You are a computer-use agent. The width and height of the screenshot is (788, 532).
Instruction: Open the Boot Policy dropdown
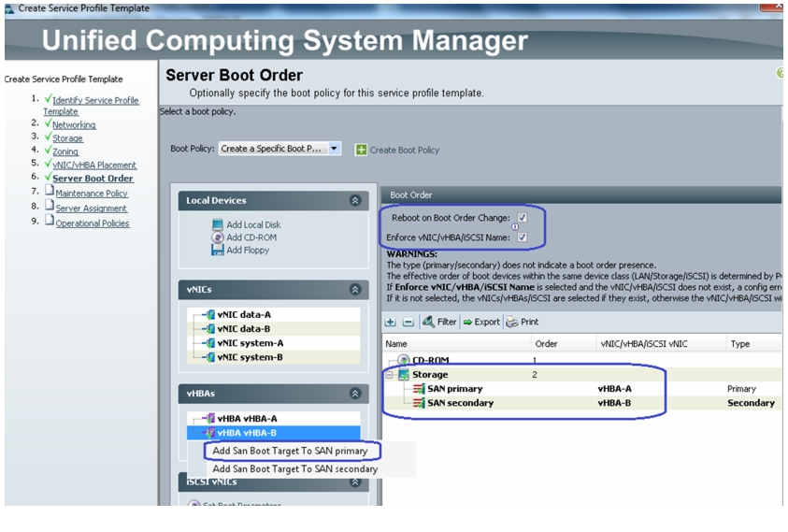pyautogui.click(x=335, y=149)
